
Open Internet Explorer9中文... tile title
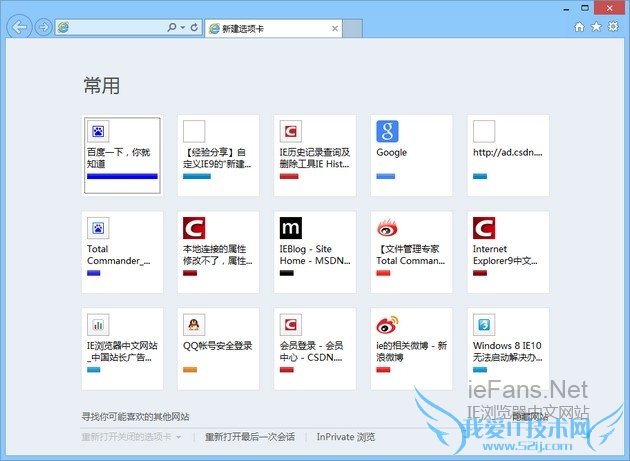(x=505, y=255)
